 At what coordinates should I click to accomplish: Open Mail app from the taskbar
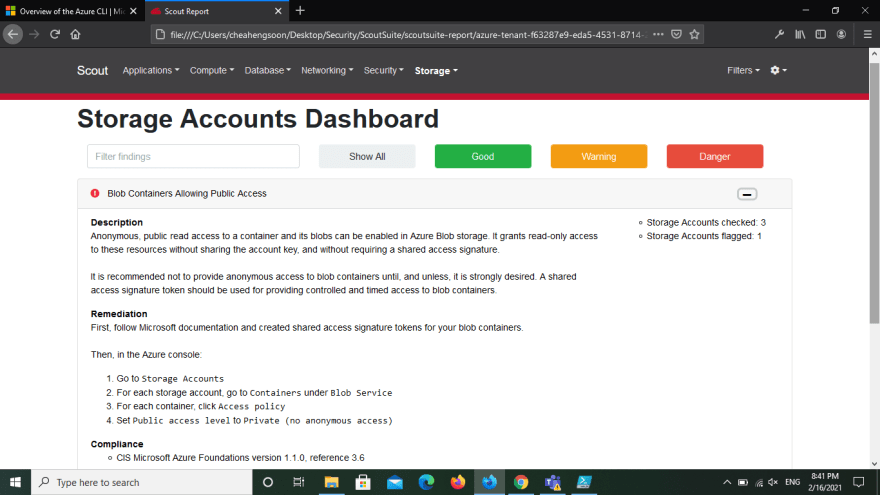point(395,482)
